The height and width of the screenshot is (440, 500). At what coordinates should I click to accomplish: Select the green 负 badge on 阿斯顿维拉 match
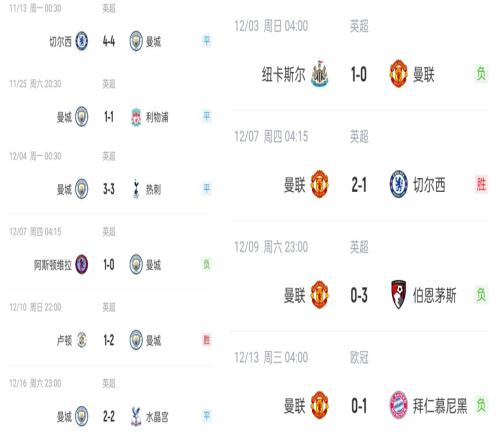pos(207,265)
